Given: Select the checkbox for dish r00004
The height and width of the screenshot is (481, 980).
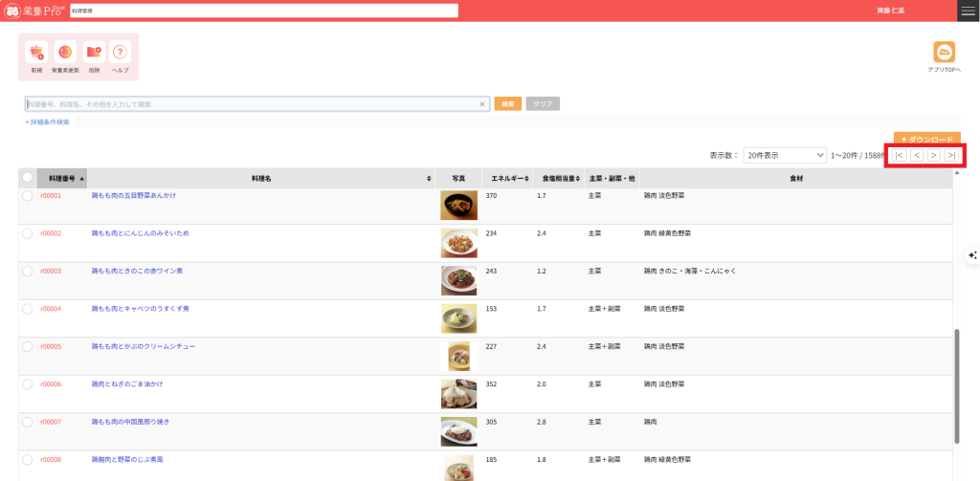Looking at the screenshot, I should tap(28, 310).
